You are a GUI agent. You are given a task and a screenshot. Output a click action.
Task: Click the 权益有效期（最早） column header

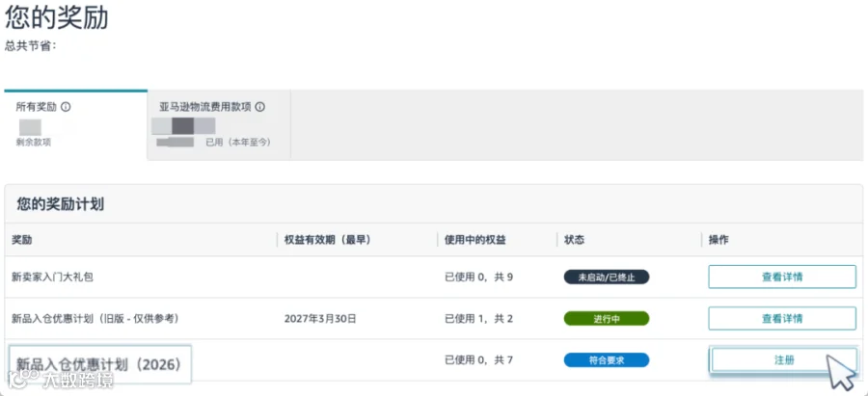[327, 240]
